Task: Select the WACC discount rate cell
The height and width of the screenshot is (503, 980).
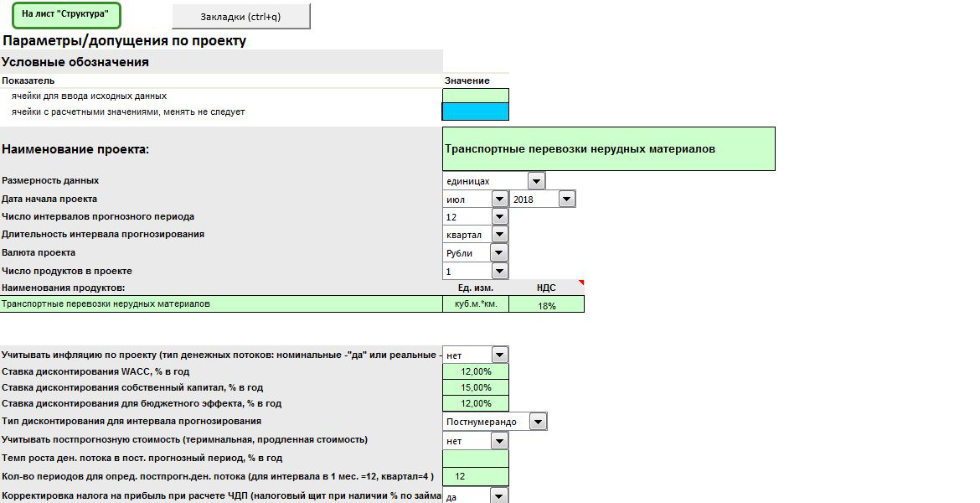Action: pyautogui.click(x=476, y=371)
